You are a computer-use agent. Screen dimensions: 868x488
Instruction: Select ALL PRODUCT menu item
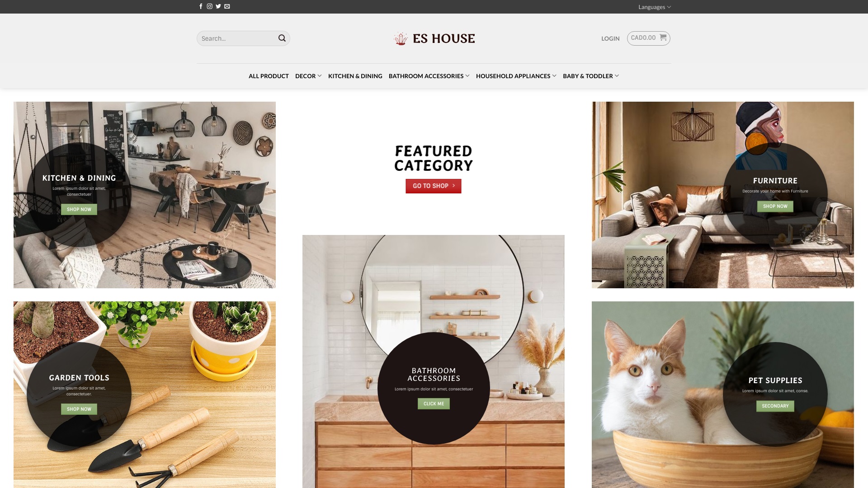[269, 75]
